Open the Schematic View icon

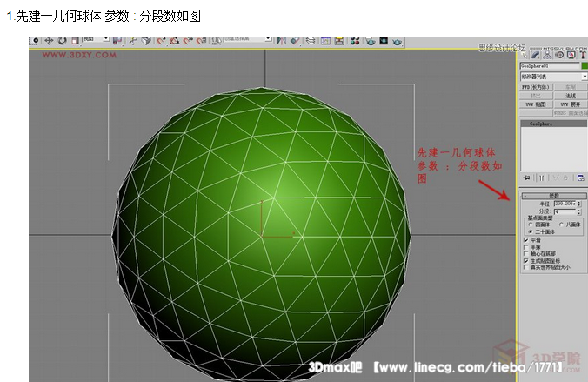point(339,41)
